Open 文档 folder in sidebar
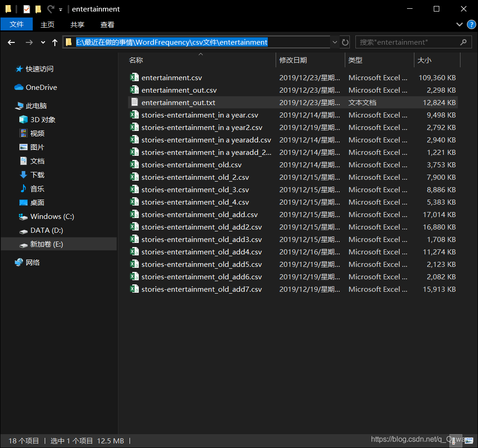Screen dimensions: 478x448 click(32, 161)
